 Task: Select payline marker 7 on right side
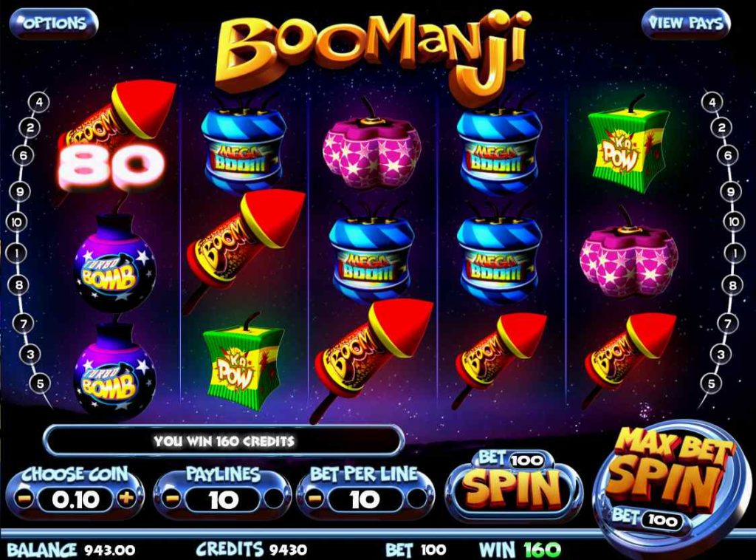(x=727, y=323)
